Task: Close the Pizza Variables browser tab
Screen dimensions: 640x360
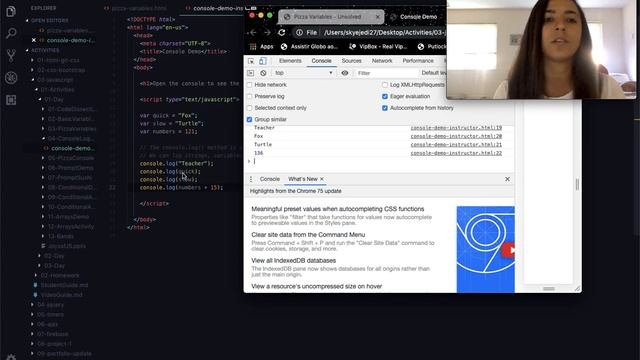Action: point(378,17)
